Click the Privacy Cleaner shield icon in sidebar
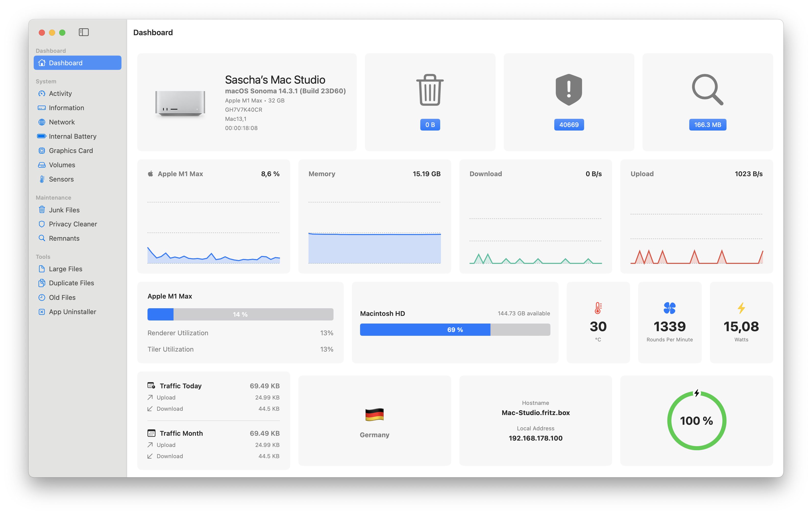 click(x=42, y=224)
